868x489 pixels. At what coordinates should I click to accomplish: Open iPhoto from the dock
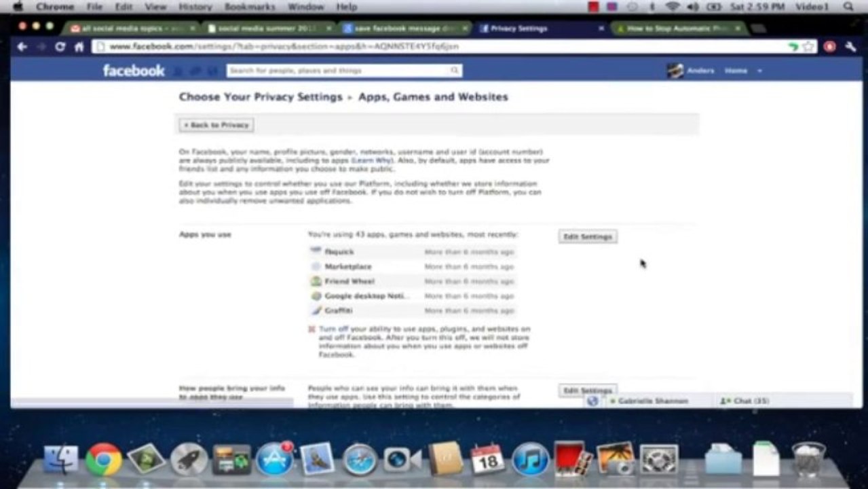tap(615, 460)
